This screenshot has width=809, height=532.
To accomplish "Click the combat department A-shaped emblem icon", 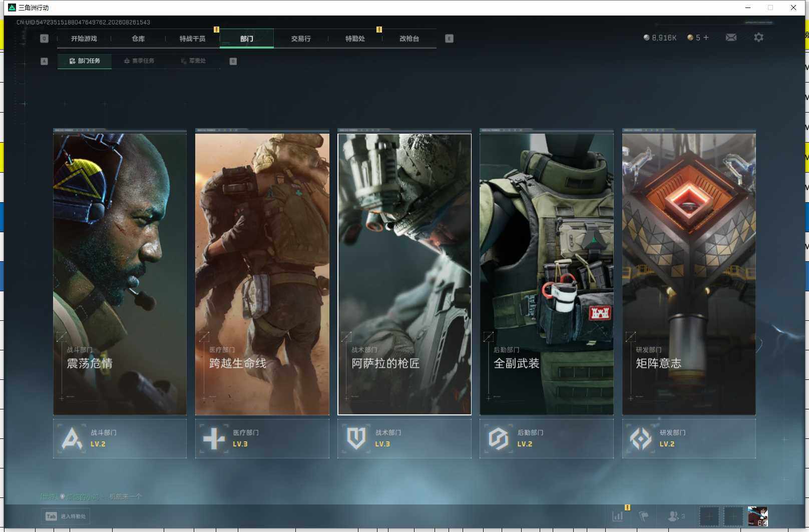I will coord(72,438).
